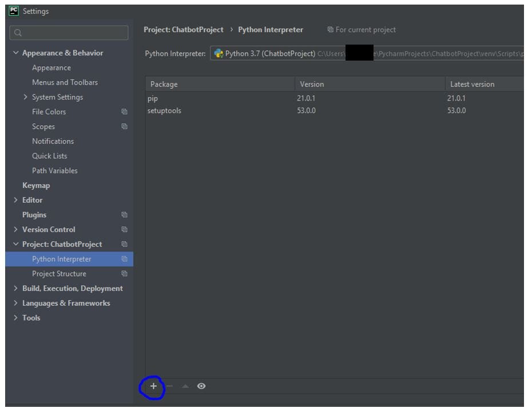Open Keymap settings
Viewport: 532px width, 408px height.
click(36, 185)
